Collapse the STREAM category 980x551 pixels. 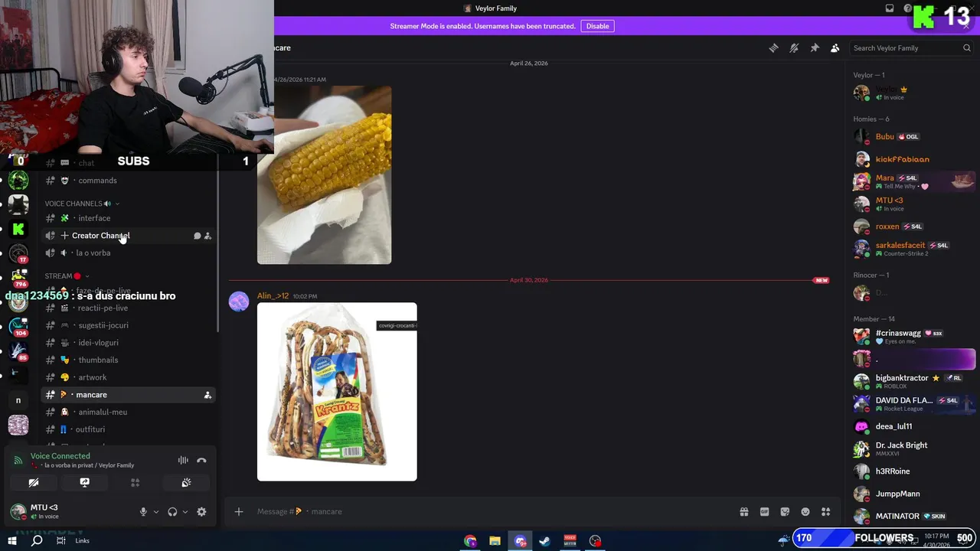[x=67, y=276]
